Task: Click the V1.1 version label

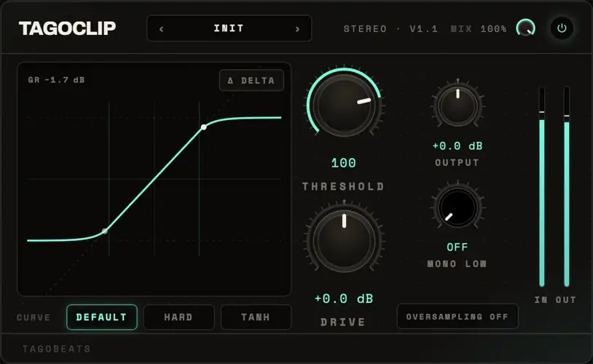Action: tap(423, 28)
